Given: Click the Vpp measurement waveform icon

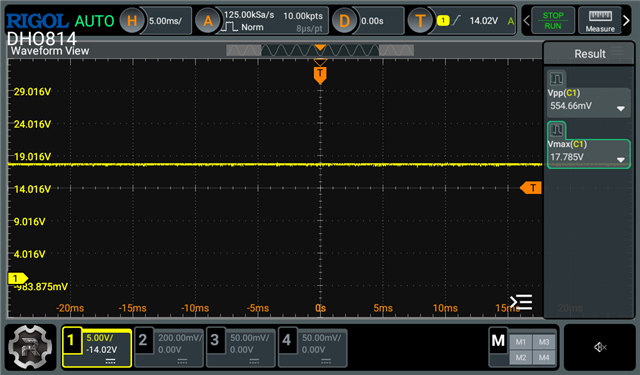Looking at the screenshot, I should point(556,78).
